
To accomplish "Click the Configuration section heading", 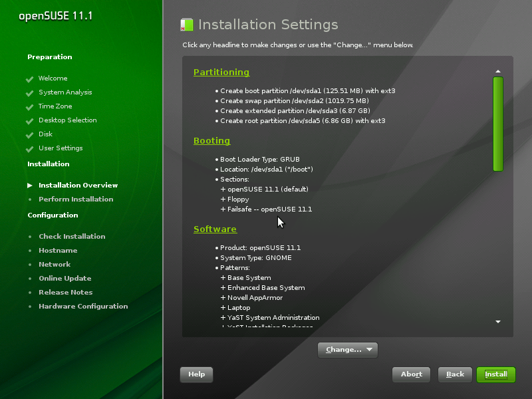I will click(53, 215).
